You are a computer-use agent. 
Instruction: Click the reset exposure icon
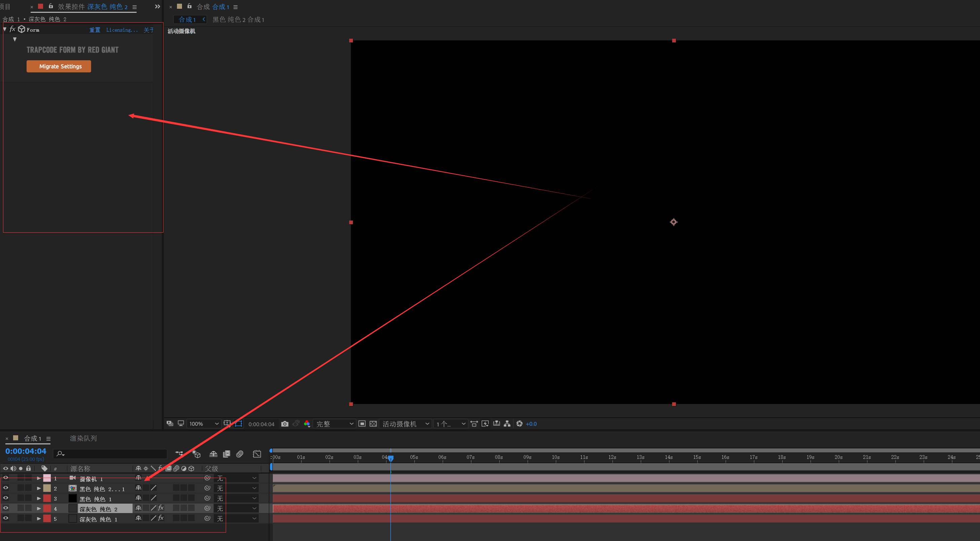click(x=519, y=424)
